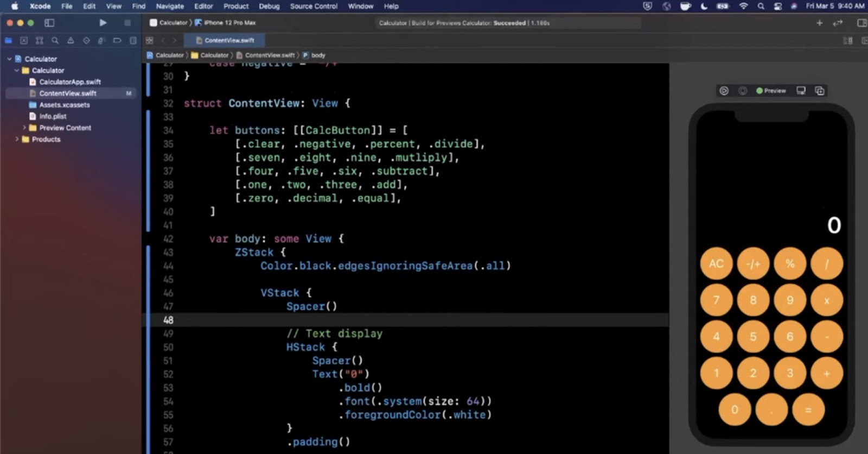Screen dimensions: 868x454
Task: Expand the Preview Content folder
Action: click(24, 128)
